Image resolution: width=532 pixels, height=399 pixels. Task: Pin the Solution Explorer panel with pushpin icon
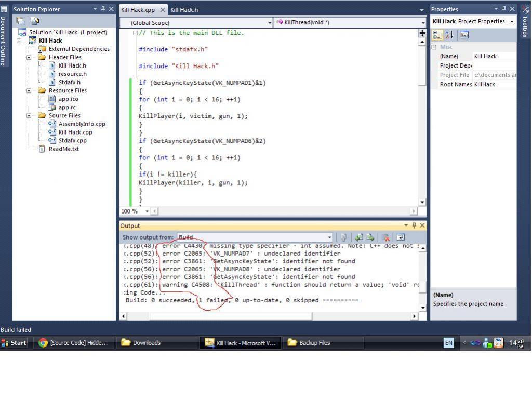103,9
